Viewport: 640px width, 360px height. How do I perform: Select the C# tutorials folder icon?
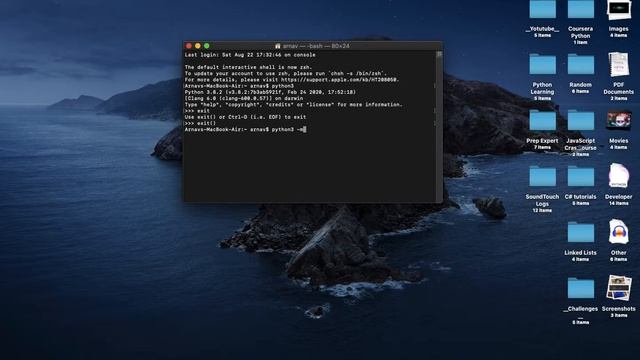(x=580, y=176)
